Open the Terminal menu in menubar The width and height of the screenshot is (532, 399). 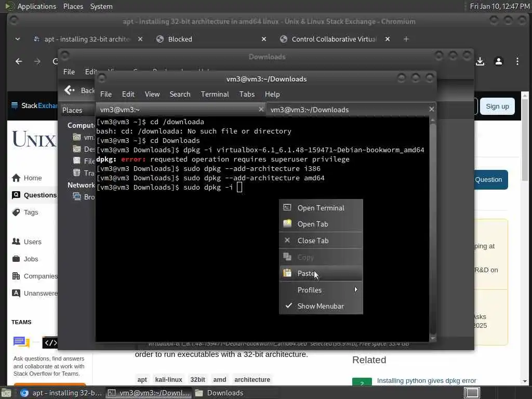[215, 95]
